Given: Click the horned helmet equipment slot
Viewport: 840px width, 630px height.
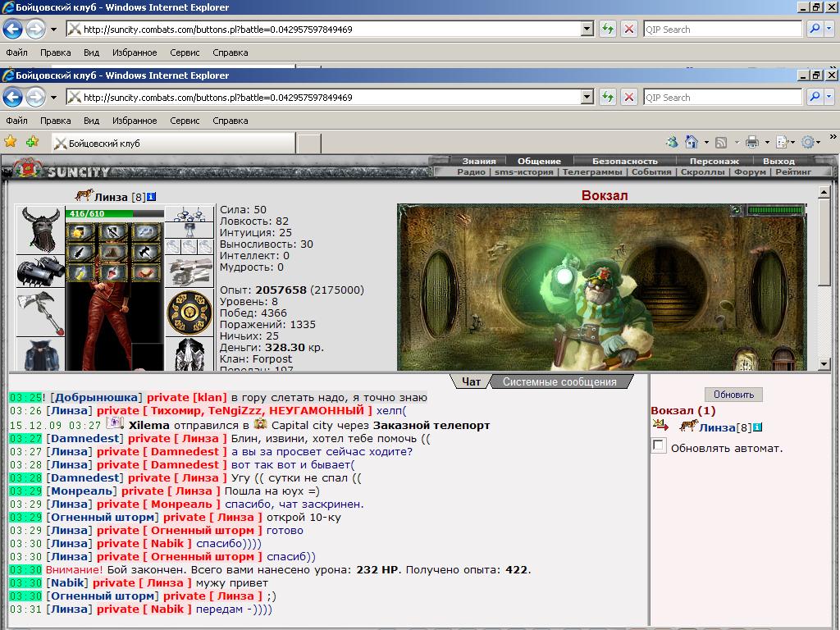Looking at the screenshot, I should (x=41, y=231).
